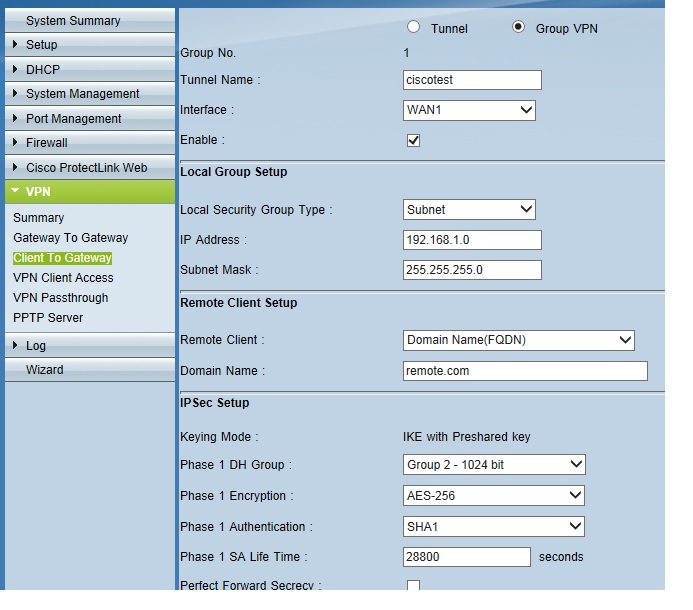This screenshot has height=610, width=693.
Task: Select the Group VPN radio button
Action: click(518, 27)
